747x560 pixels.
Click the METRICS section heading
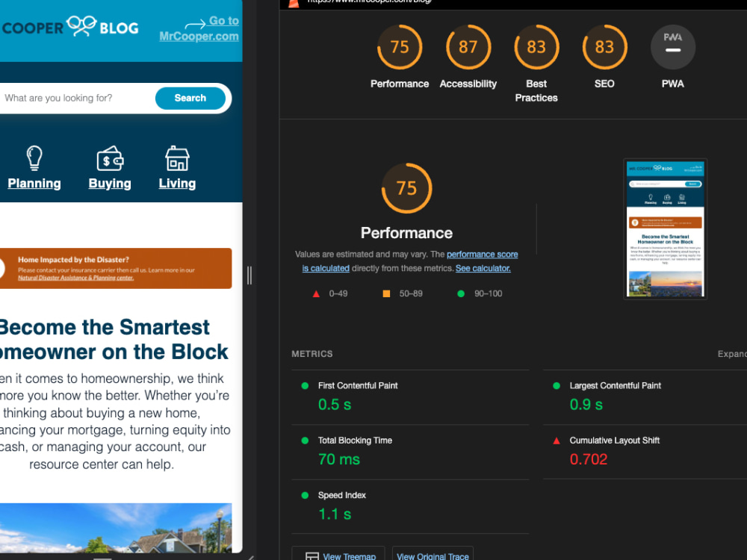(312, 354)
